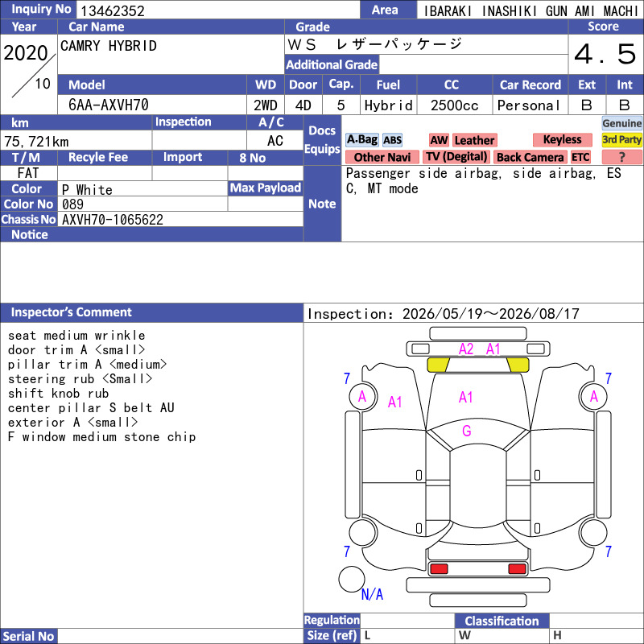This screenshot has height=644, width=644.
Task: Click the Inspector's Comment header
Action: pos(71,312)
